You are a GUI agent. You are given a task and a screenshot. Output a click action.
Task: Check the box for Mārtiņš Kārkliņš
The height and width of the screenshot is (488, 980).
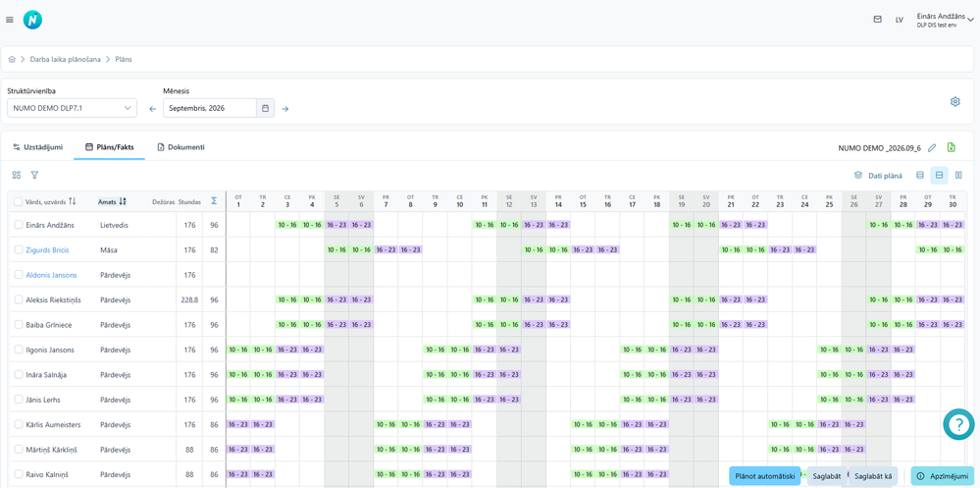[18, 450]
